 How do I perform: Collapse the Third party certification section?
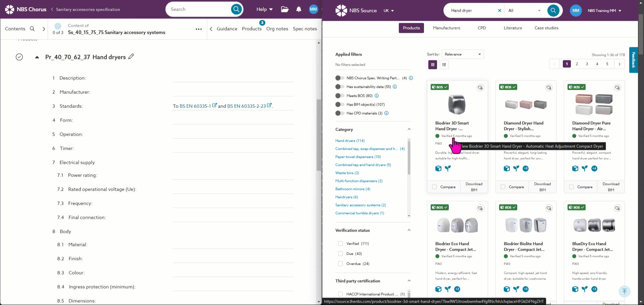coord(409,281)
